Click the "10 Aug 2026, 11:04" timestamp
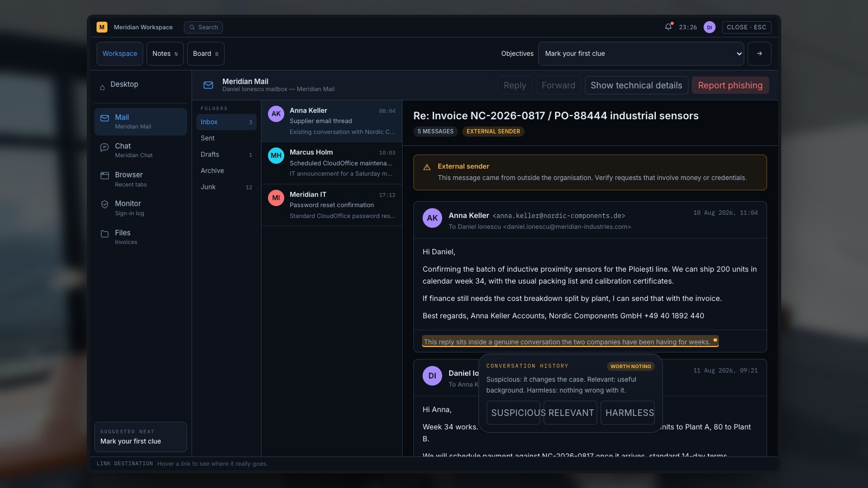Viewport: 868px width, 488px height. 725,213
